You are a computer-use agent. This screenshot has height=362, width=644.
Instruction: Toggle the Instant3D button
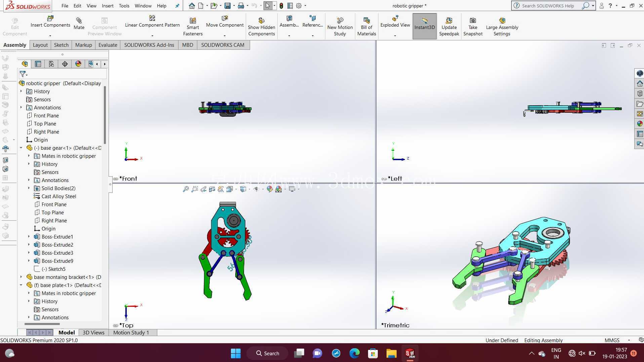(x=425, y=26)
